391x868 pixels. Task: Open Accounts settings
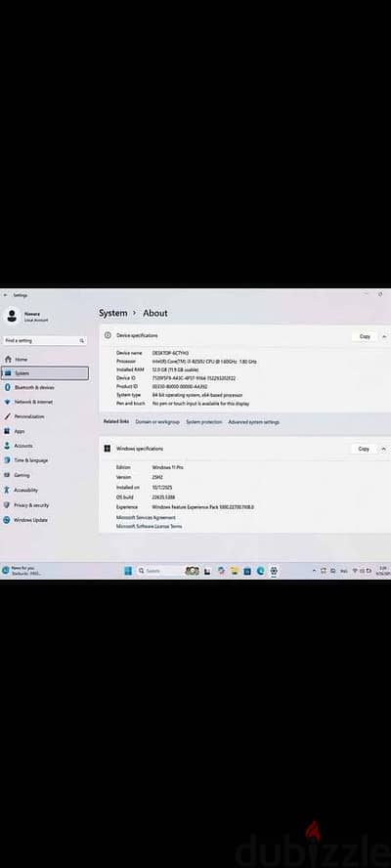(x=23, y=446)
